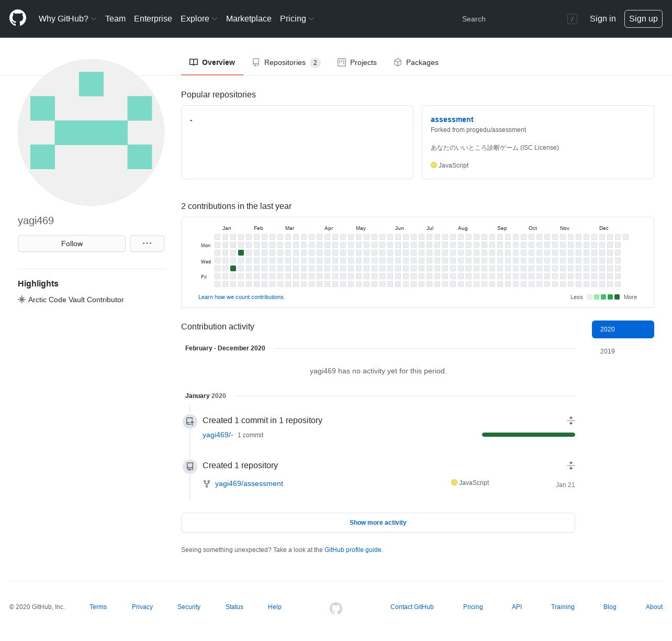Open Enterprise in top navigation
The height and width of the screenshot is (641, 672).
coord(153,19)
